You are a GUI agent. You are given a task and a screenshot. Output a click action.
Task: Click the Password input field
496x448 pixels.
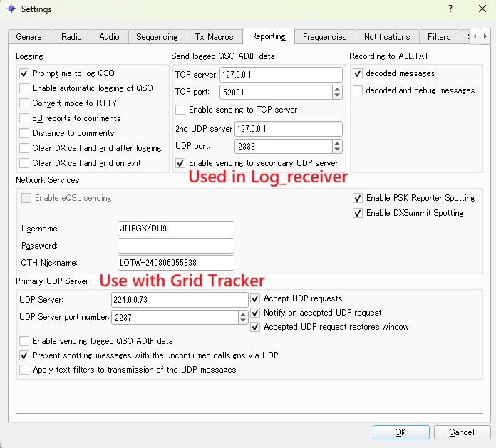tap(176, 246)
